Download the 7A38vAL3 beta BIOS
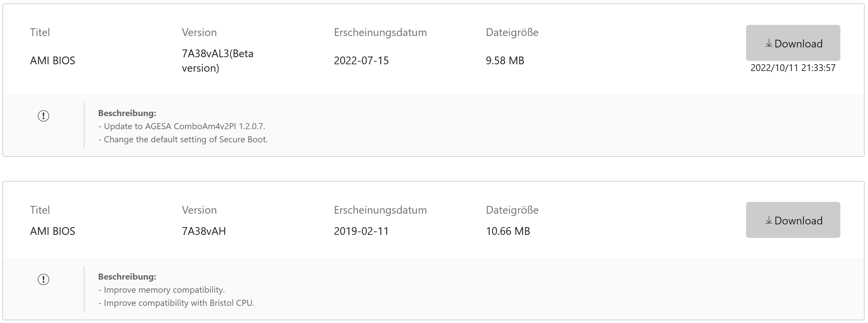 [793, 43]
